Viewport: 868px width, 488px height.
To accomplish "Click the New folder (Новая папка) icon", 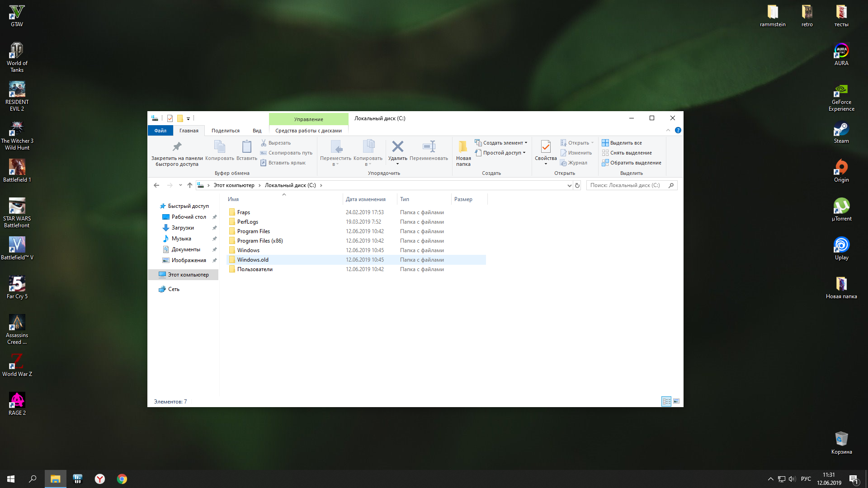I will point(463,147).
